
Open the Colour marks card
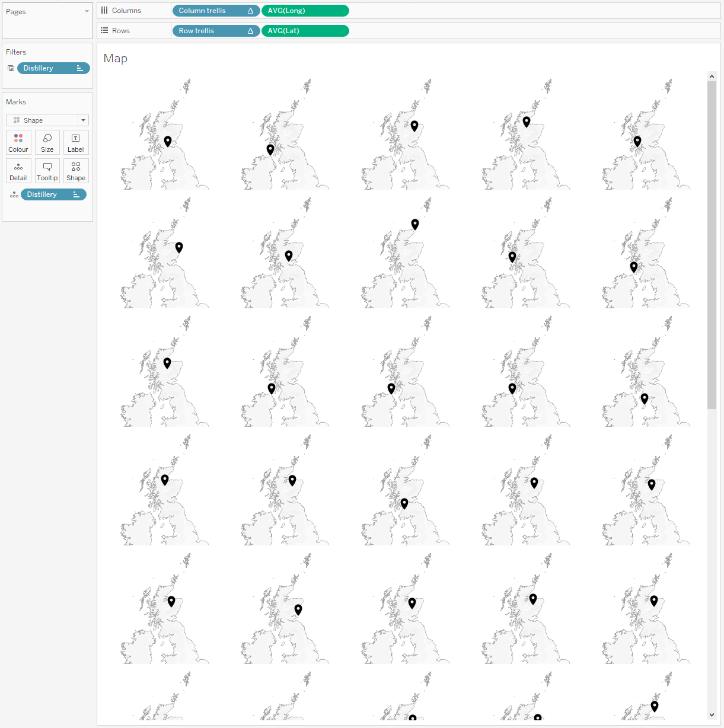point(18,142)
